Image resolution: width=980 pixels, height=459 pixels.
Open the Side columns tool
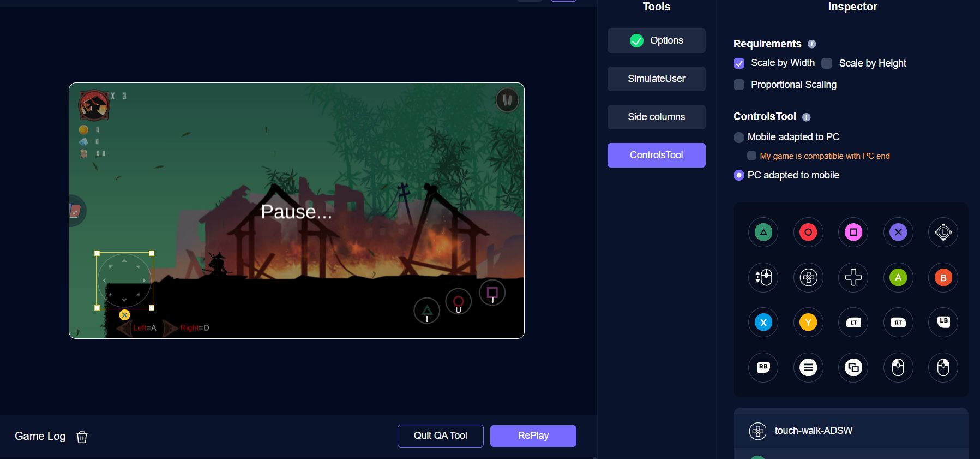point(656,117)
